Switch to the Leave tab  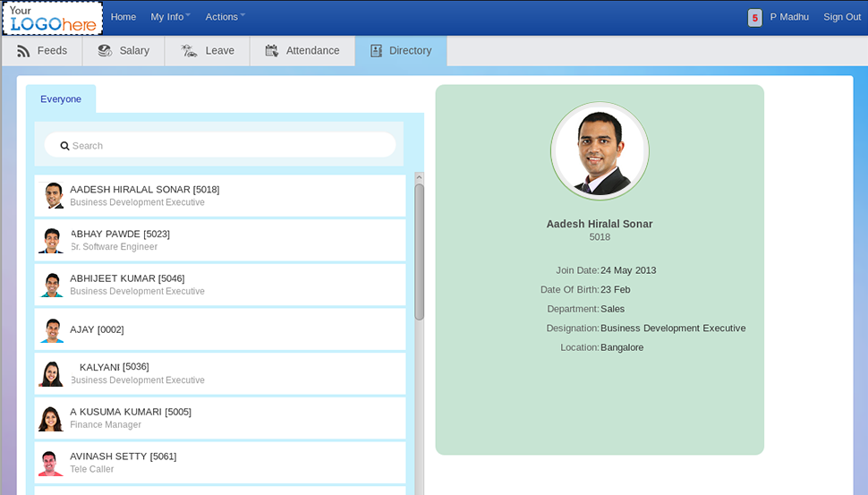[207, 51]
